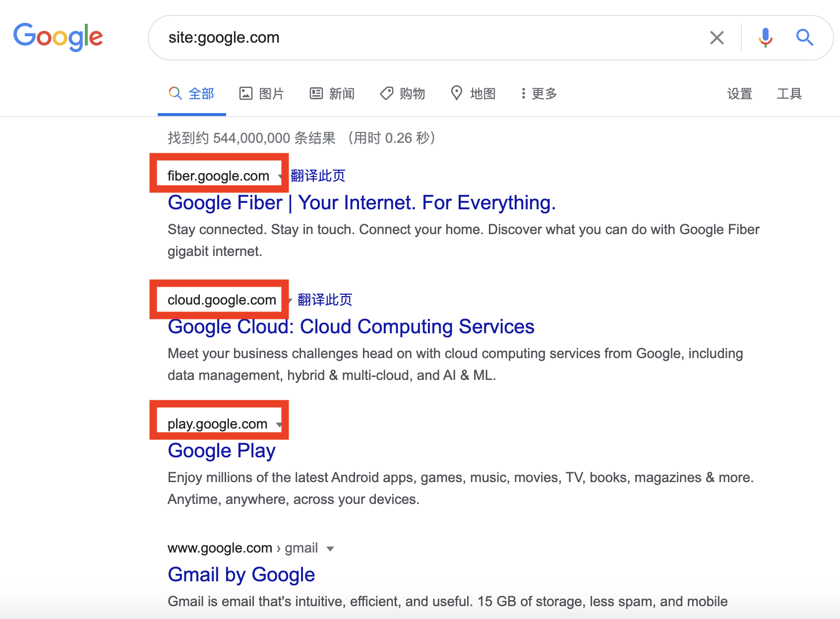Expand the 更多 more menu
The image size is (840, 619).
click(539, 94)
